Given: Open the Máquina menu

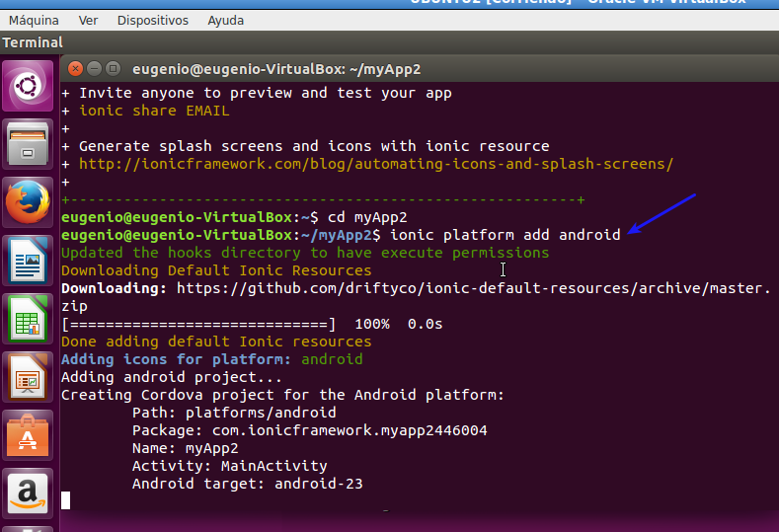Looking at the screenshot, I should [x=34, y=21].
